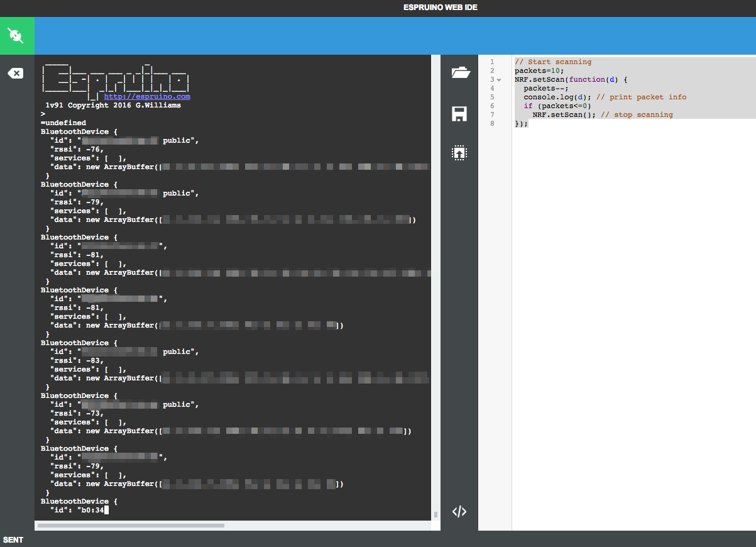
Task: Click the "NRF.setScan(function(d) {" code line
Action: click(x=571, y=79)
